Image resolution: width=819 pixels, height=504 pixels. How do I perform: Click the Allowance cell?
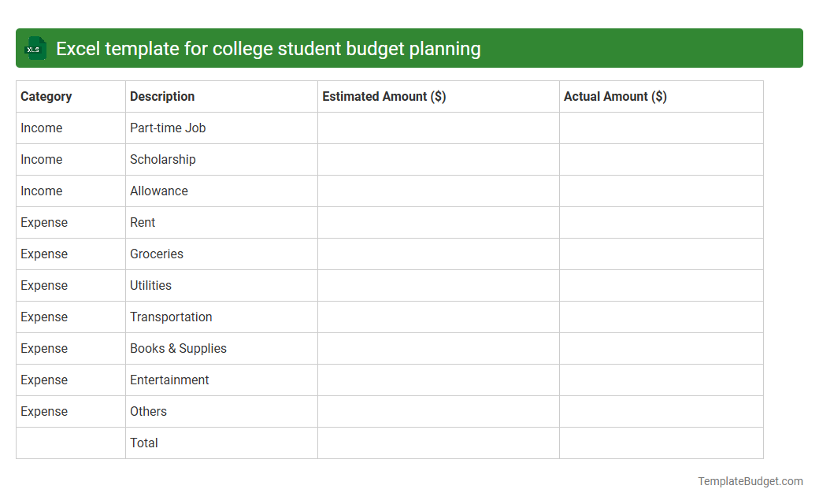159,191
